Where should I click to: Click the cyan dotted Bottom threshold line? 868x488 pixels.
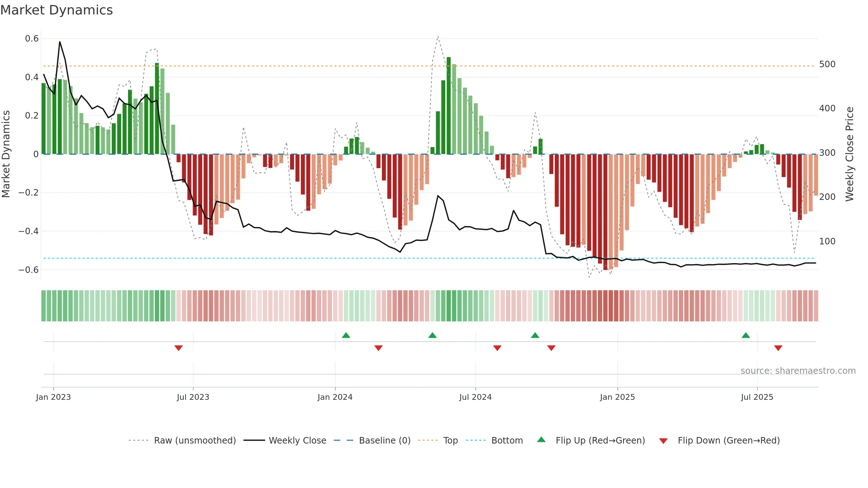(430, 258)
